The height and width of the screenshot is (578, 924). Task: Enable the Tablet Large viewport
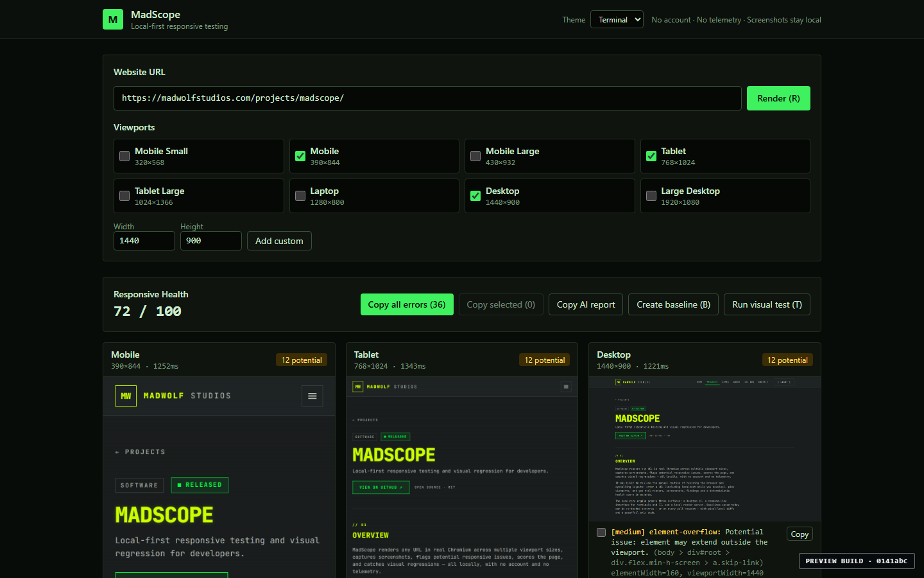(124, 196)
